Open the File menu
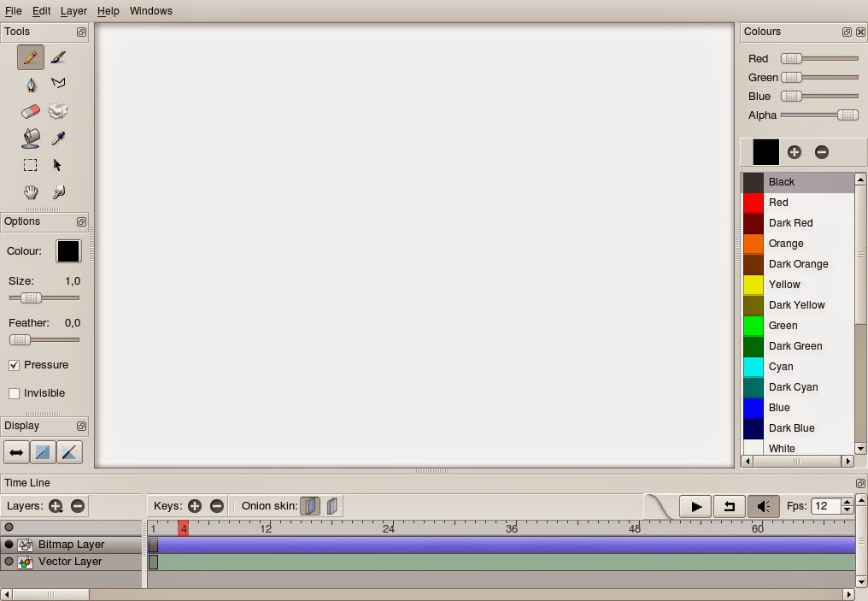 (x=14, y=11)
